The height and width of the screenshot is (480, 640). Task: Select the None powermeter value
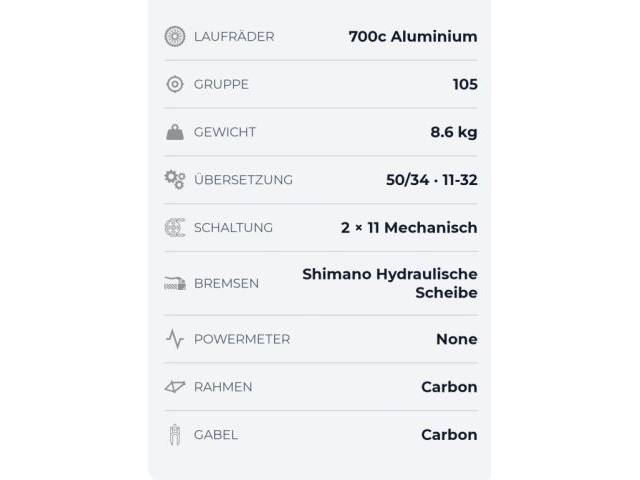coord(456,339)
